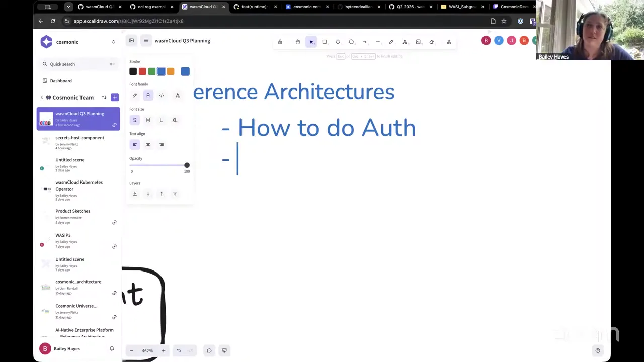Select the Diamond shape tool
This screenshot has width=644, height=362.
tap(338, 42)
